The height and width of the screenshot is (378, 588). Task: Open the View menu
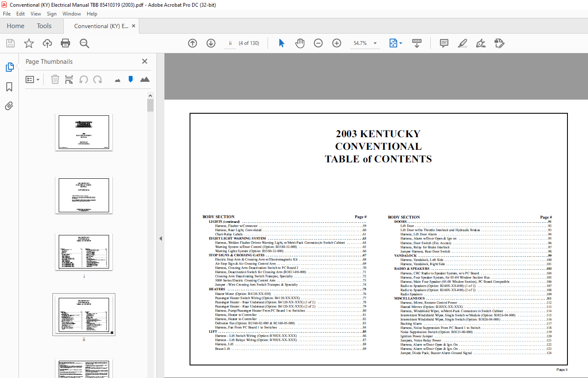36,14
